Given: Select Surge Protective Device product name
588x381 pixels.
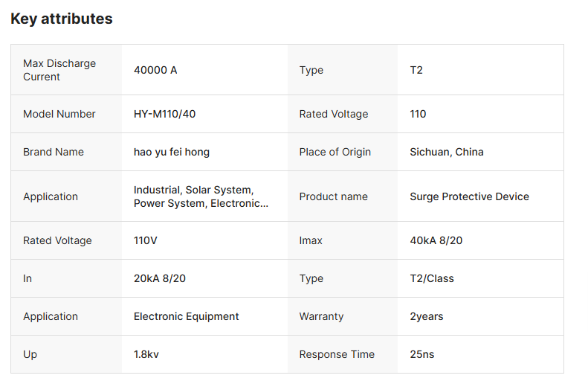Looking at the screenshot, I should click(x=469, y=196).
